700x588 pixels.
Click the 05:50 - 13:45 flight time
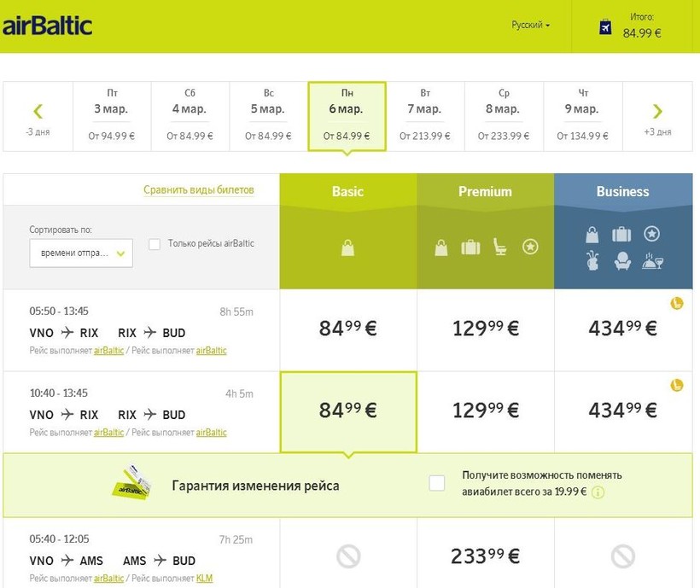point(59,311)
